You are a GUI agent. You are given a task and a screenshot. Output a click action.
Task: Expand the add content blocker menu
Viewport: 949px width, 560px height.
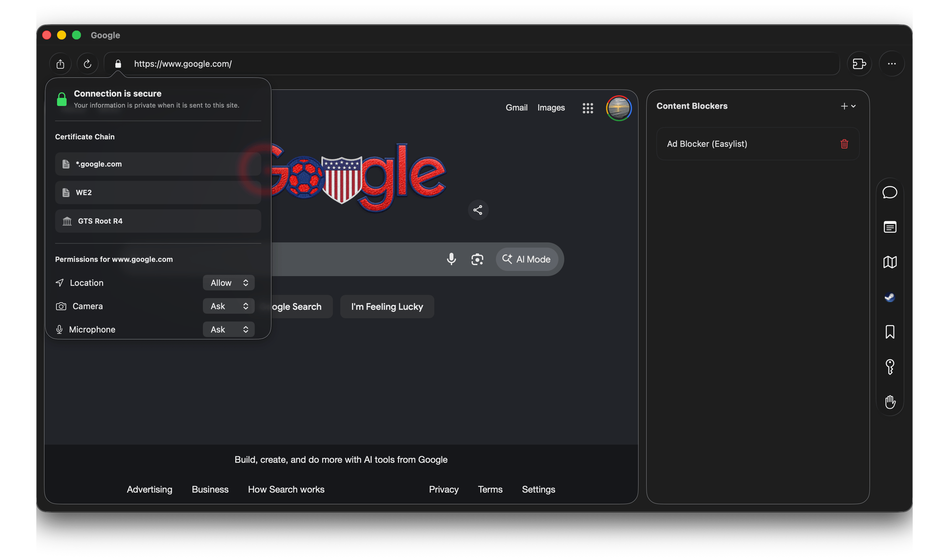(x=848, y=106)
